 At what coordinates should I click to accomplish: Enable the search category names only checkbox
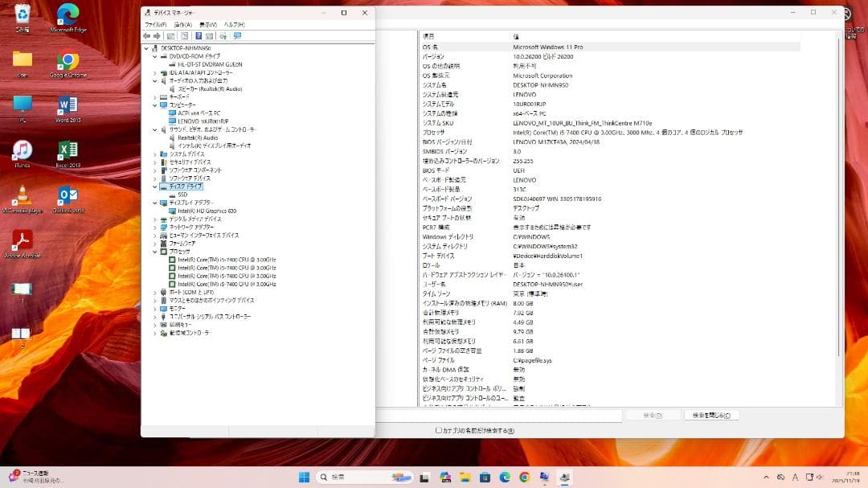[439, 430]
